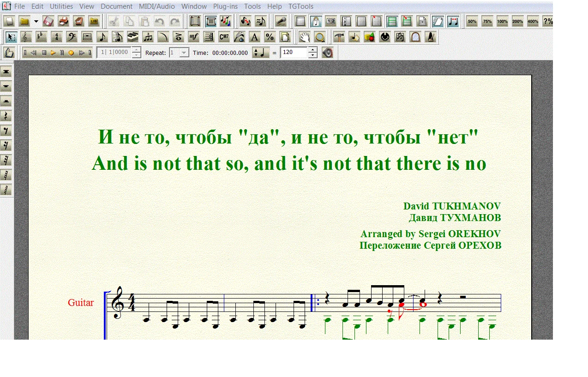Click the Print icon
Image resolution: width=588 pixels, height=377 pixels.
click(64, 21)
